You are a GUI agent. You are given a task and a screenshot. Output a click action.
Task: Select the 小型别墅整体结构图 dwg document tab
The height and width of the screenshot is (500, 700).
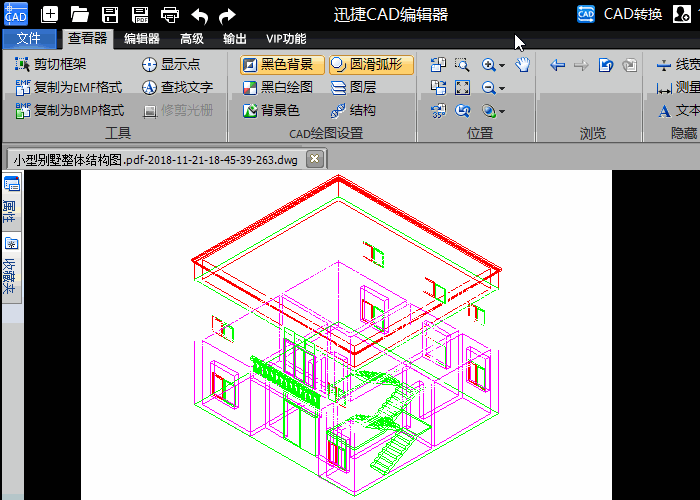(155, 159)
